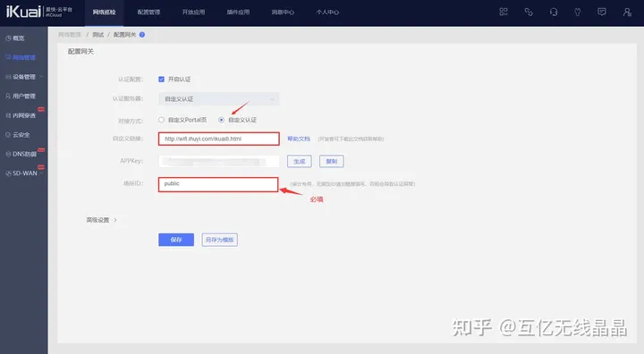This screenshot has width=644, height=354.
Task: Open the 个人中心 top menu
Action: click(327, 13)
